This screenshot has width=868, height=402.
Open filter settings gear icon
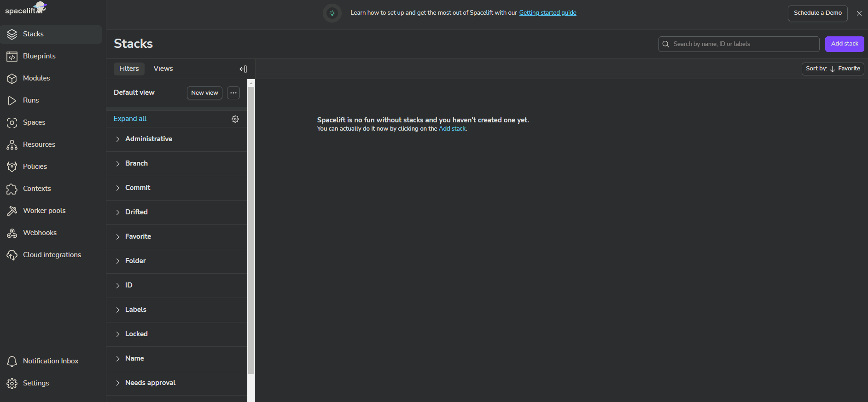coord(235,119)
